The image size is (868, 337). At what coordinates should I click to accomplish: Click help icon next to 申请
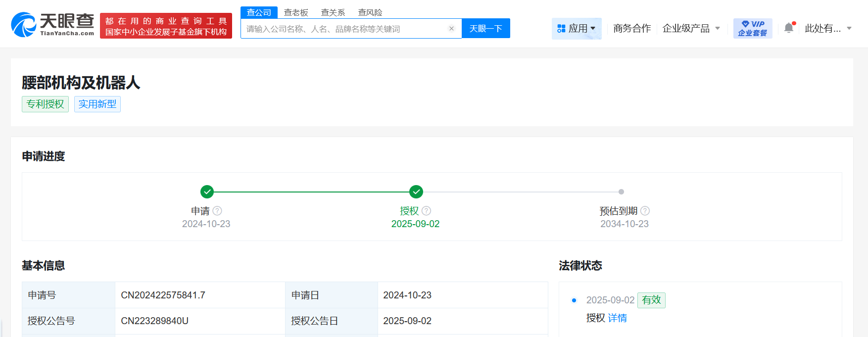217,211
